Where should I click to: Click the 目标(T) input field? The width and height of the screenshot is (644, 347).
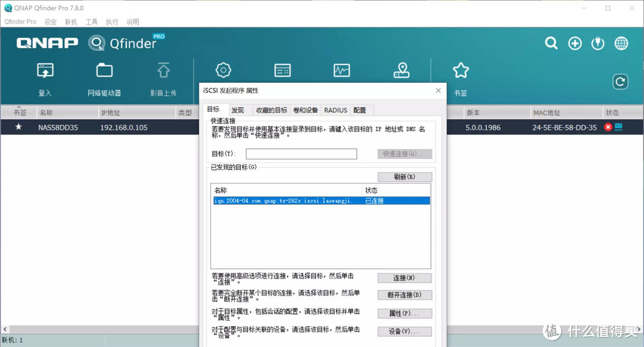click(302, 154)
